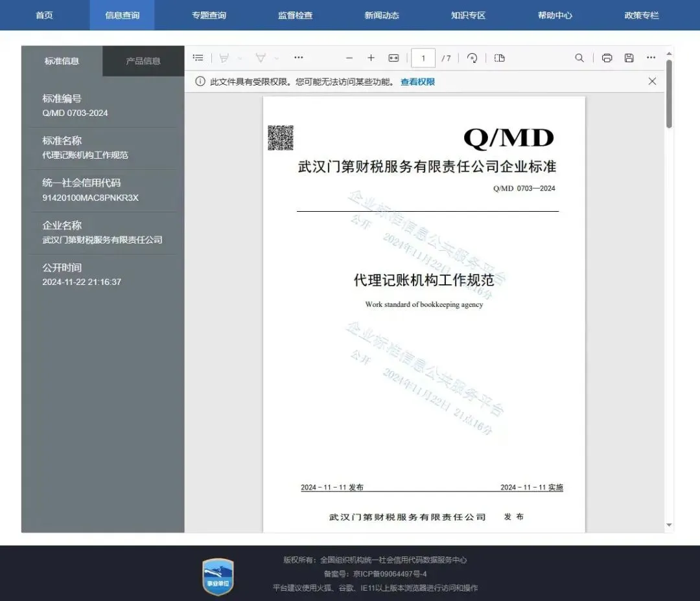Click the scrollbar thumb of the PDF viewer
This screenshot has height=601, width=700.
[x=669, y=94]
